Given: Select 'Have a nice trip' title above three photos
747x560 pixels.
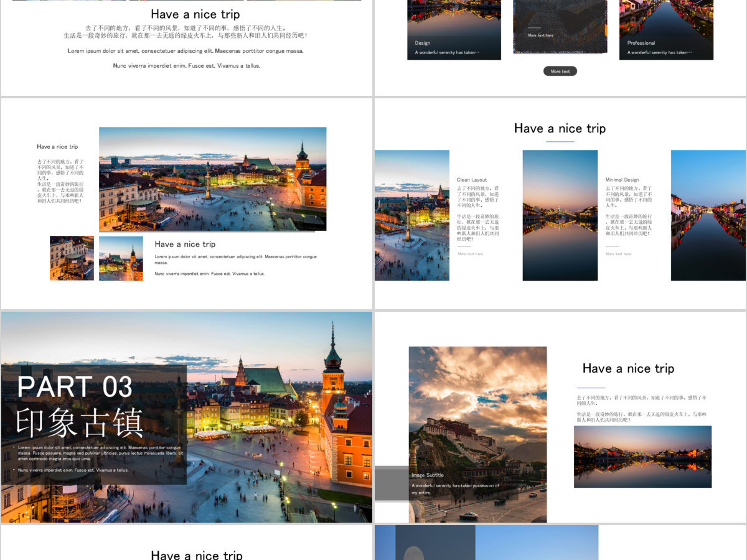Looking at the screenshot, I should (560, 128).
